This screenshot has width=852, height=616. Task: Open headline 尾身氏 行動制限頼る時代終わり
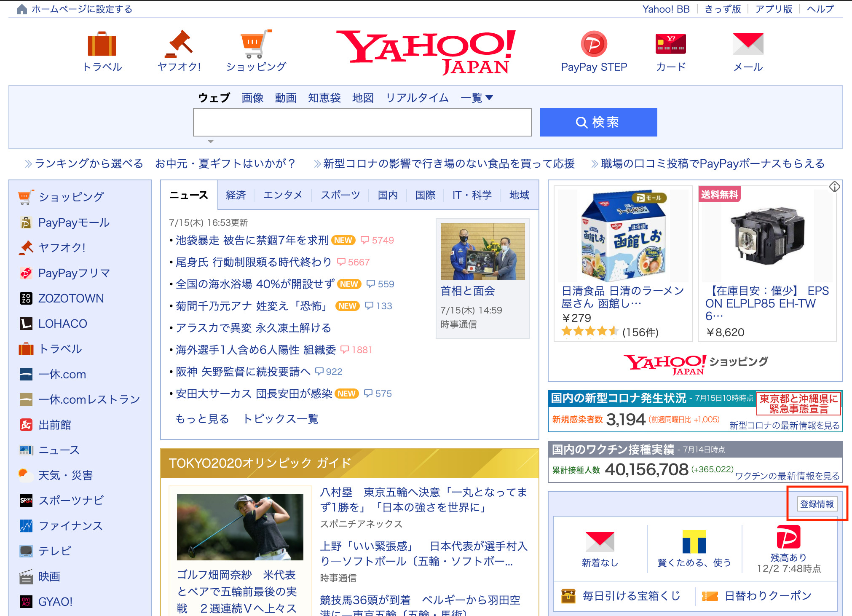[x=254, y=262]
